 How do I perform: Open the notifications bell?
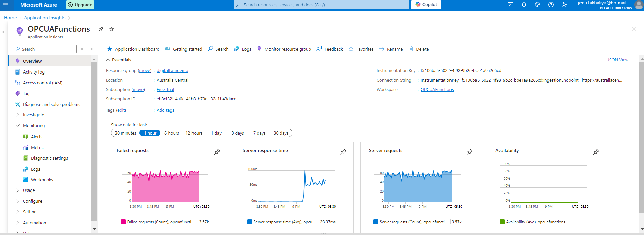pos(524,5)
